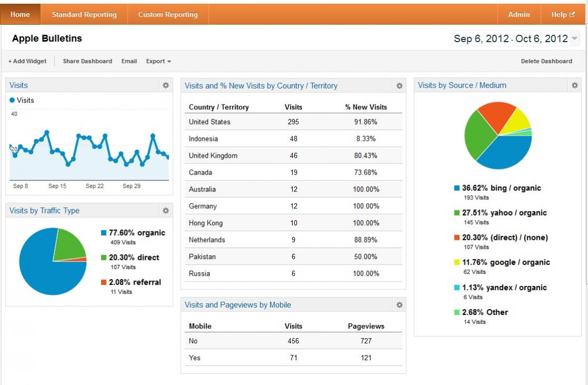The height and width of the screenshot is (385, 588).
Task: Open the Export dropdown menu
Action: tap(159, 61)
